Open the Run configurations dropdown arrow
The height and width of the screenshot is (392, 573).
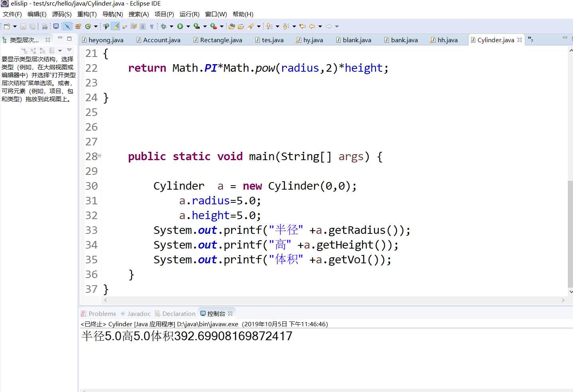coord(188,26)
